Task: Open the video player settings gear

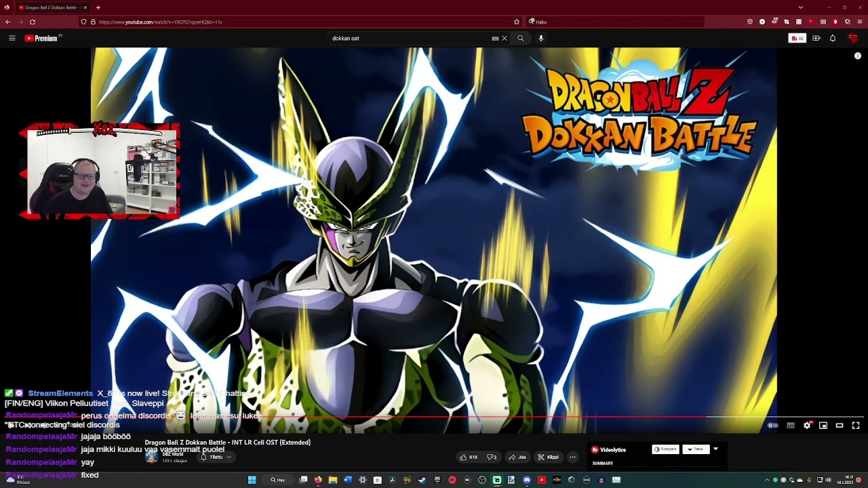Action: tap(807, 426)
